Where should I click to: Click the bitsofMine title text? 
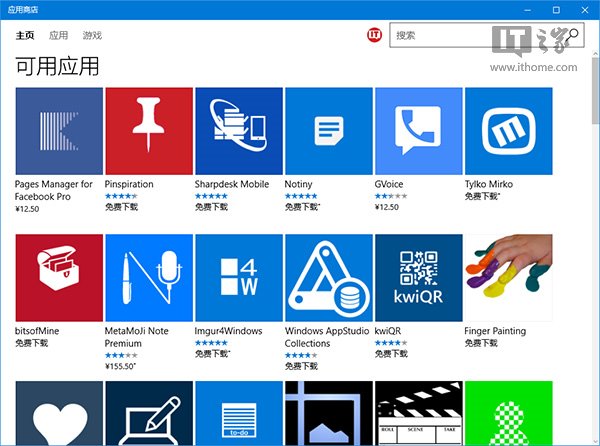(x=37, y=331)
